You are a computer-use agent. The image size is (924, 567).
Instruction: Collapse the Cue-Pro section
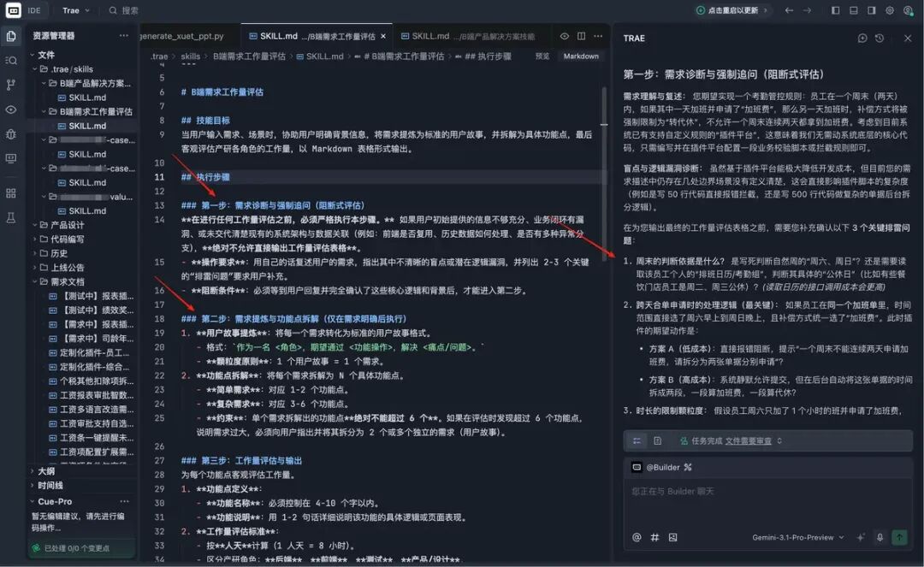[x=32, y=502]
